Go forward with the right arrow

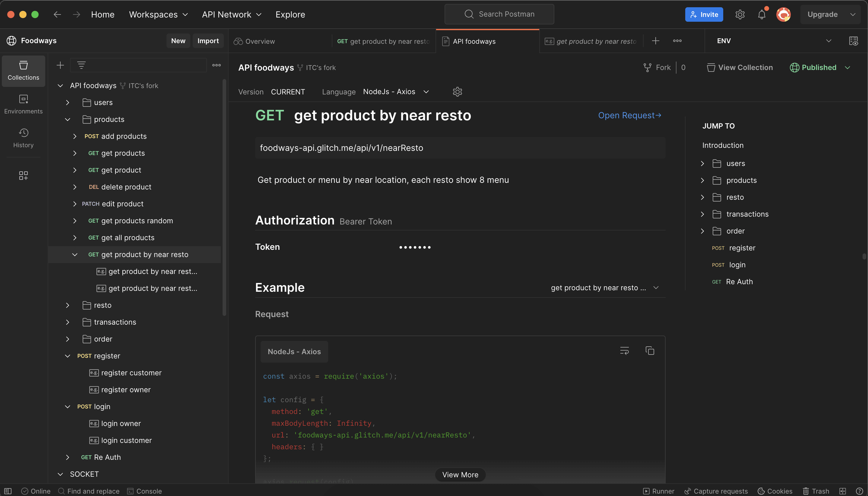(x=76, y=14)
